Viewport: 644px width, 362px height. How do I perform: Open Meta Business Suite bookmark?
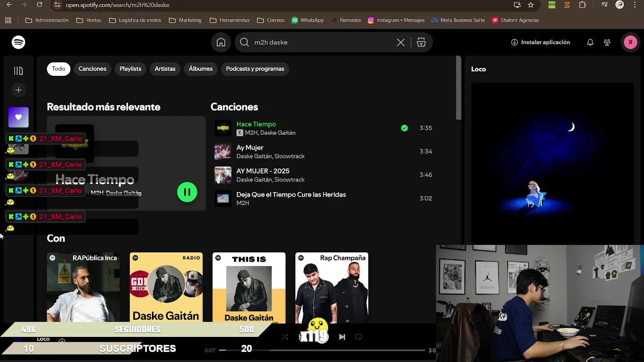coord(458,20)
